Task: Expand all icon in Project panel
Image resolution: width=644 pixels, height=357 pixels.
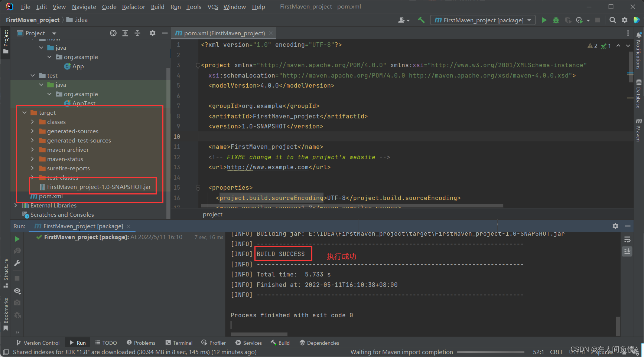Action: coord(125,33)
